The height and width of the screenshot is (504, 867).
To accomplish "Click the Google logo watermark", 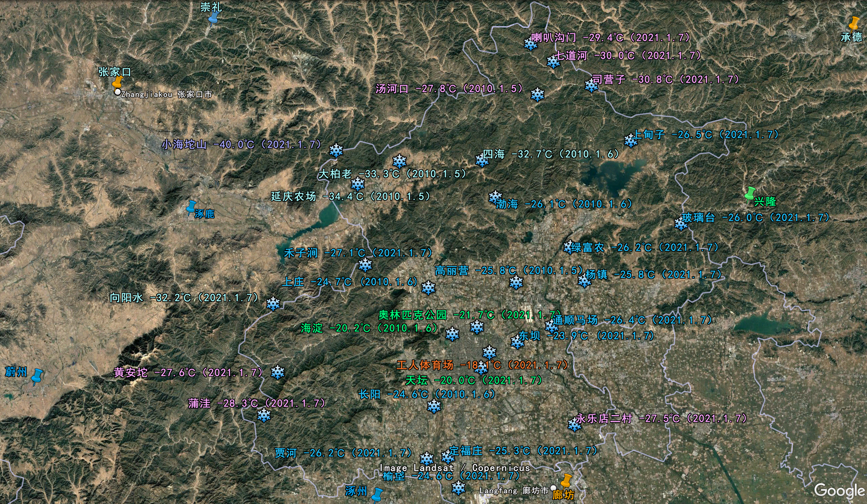I will pyautogui.click(x=839, y=491).
